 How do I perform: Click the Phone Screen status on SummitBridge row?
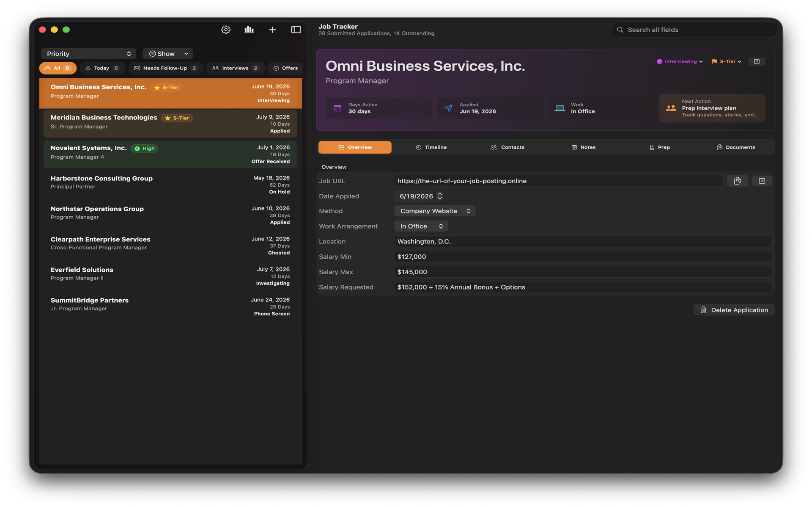[272, 314]
